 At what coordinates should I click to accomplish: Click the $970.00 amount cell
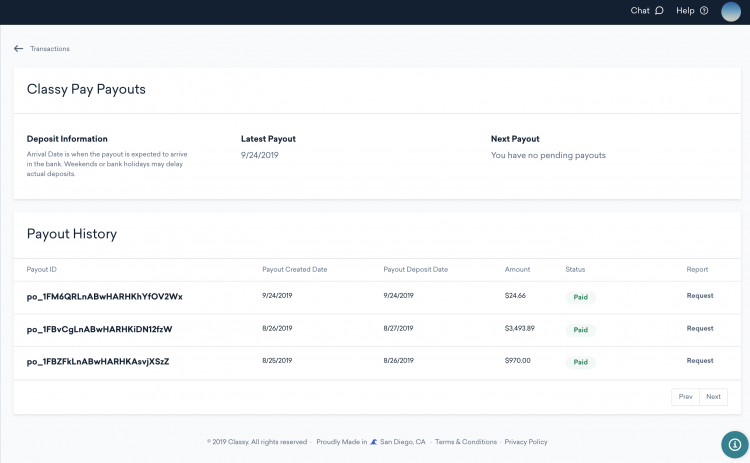[518, 361]
